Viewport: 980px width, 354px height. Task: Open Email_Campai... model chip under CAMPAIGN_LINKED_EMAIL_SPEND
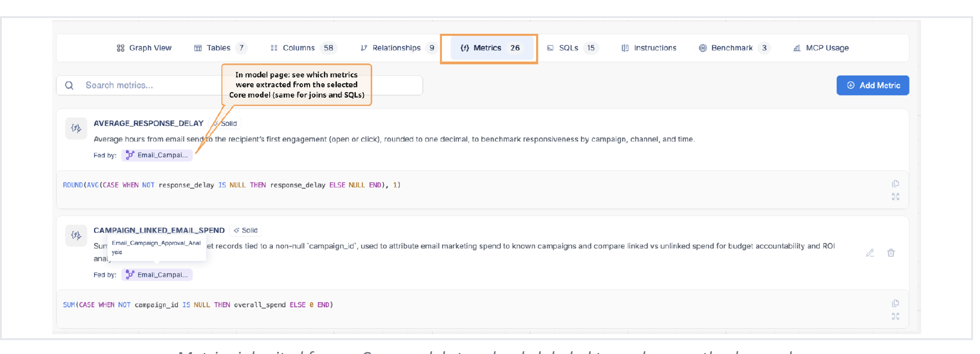[x=157, y=275]
